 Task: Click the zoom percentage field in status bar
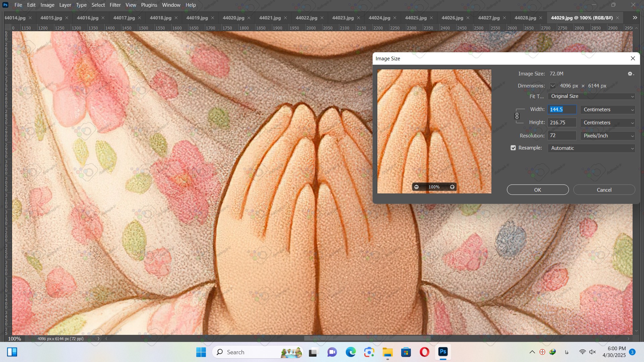14,339
